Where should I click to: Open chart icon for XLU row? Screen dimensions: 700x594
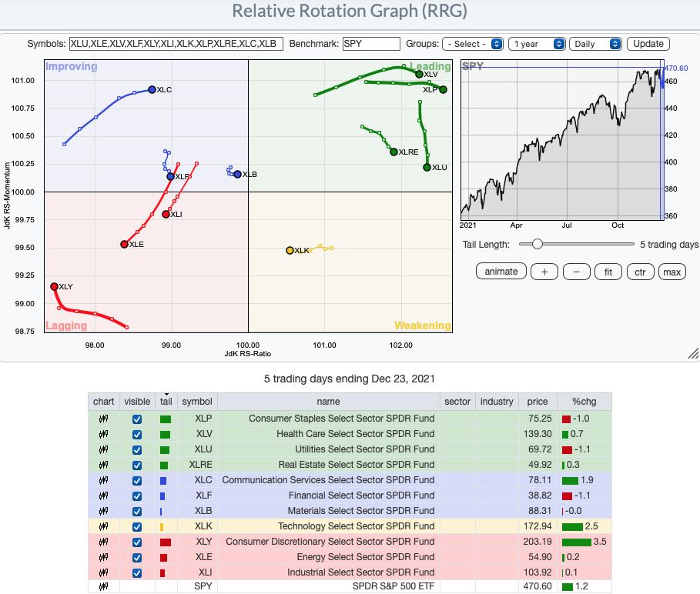[103, 449]
